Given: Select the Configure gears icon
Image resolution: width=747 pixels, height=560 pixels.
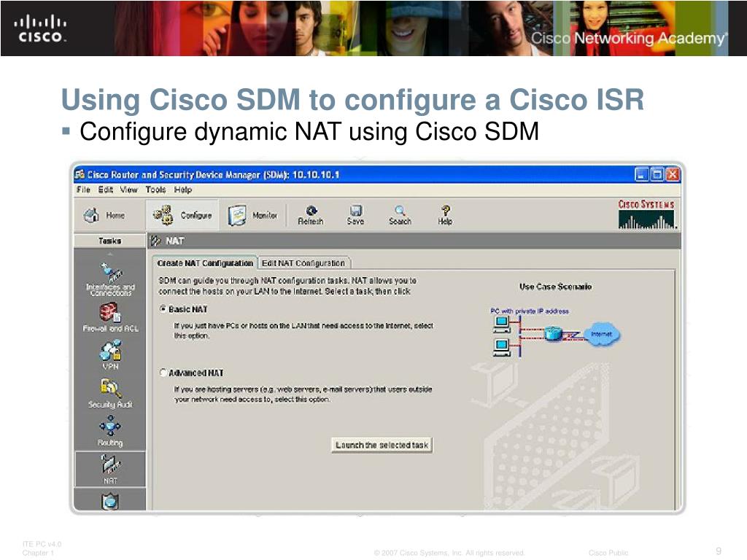Looking at the screenshot, I should (x=163, y=215).
